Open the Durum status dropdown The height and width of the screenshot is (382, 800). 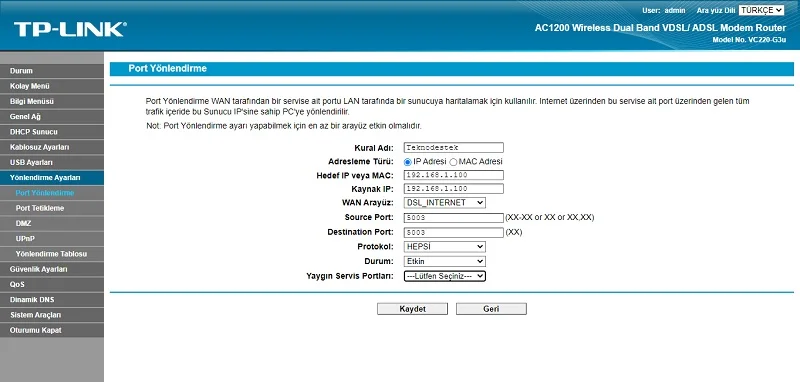[x=444, y=262]
